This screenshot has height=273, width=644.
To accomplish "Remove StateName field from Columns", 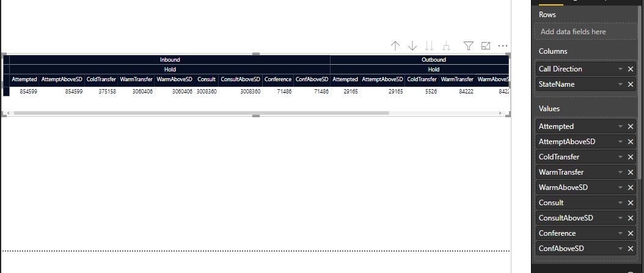I will click(631, 84).
